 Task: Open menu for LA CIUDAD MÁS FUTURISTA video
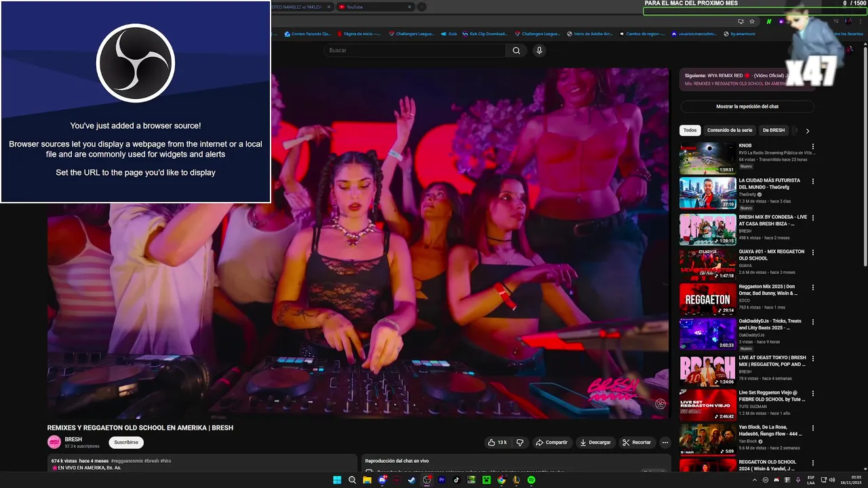(813, 182)
